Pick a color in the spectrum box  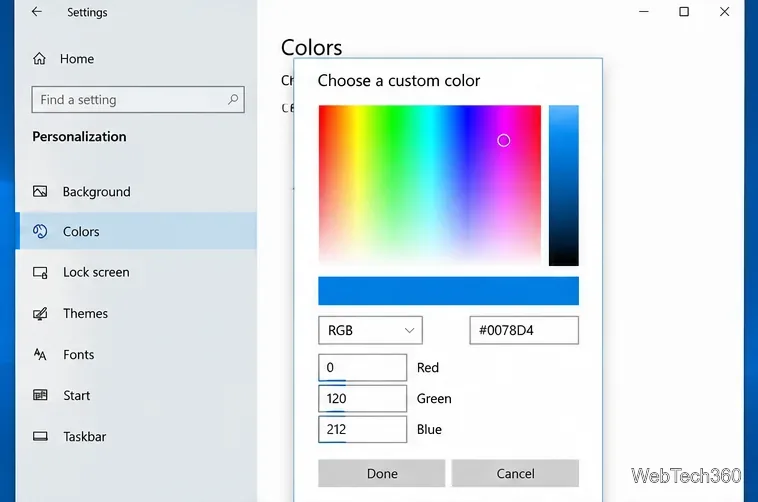tap(429, 185)
